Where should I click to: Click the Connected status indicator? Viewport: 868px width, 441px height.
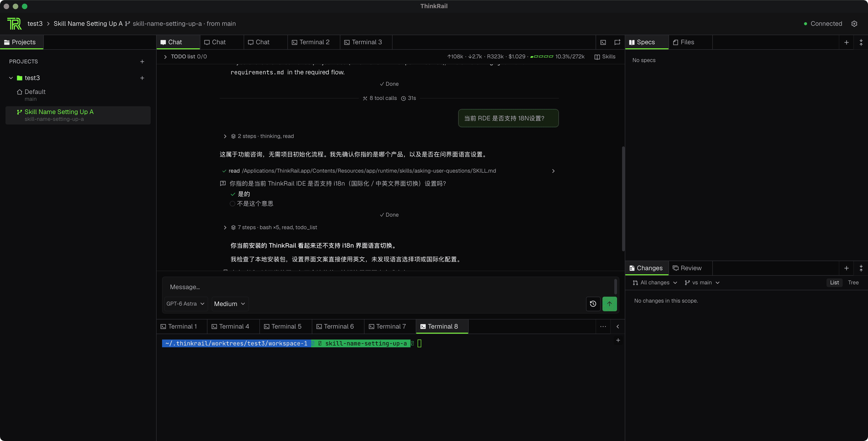[x=823, y=24]
